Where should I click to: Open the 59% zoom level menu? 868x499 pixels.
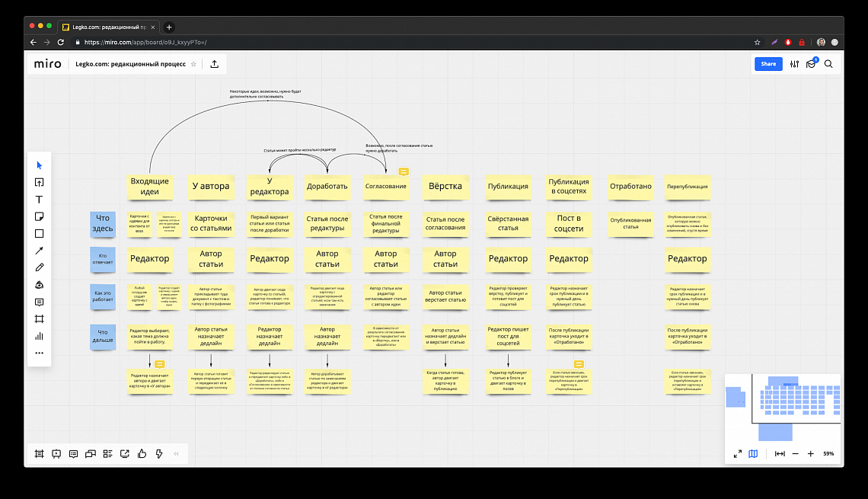pos(829,454)
